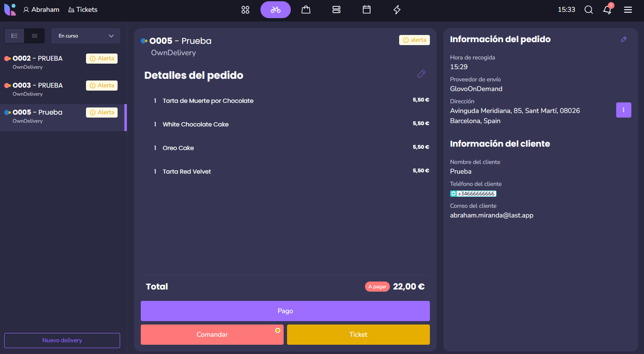This screenshot has height=354, width=644.
Task: Open the hamburger main menu
Action: tap(628, 10)
